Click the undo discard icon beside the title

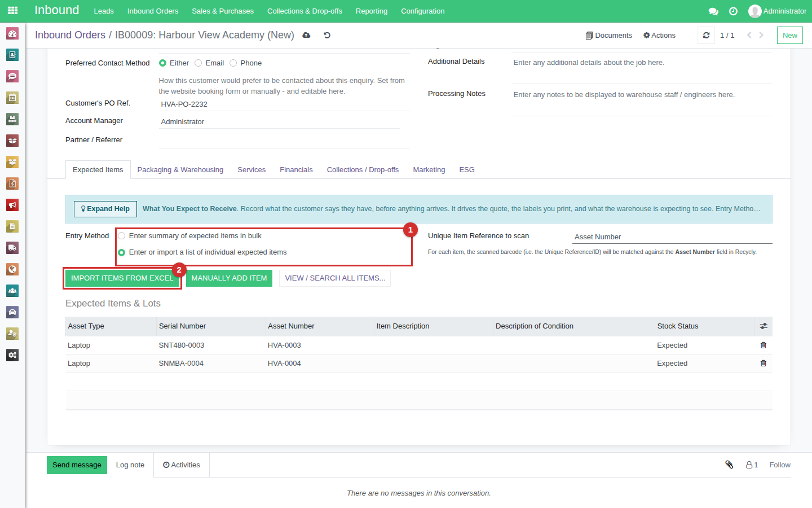coord(327,35)
